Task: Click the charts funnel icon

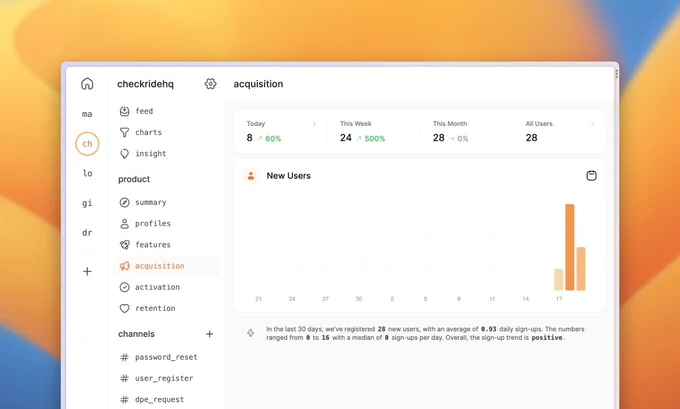Action: coord(124,132)
